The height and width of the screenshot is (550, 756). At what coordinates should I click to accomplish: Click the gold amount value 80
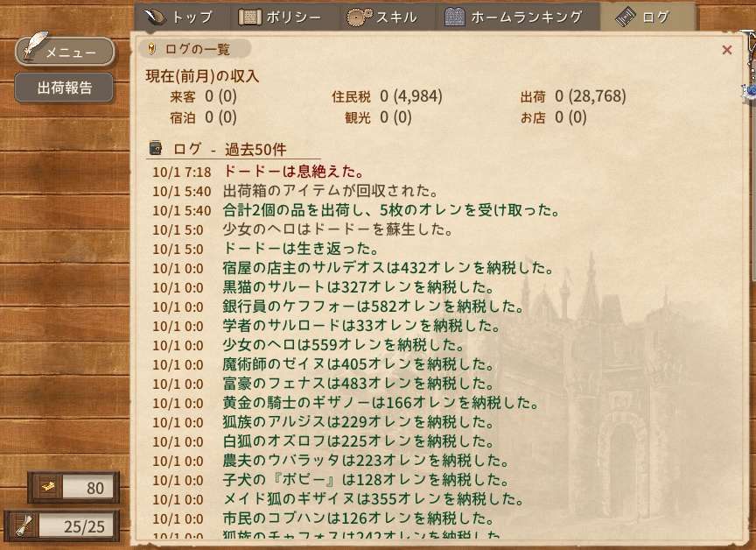point(95,488)
